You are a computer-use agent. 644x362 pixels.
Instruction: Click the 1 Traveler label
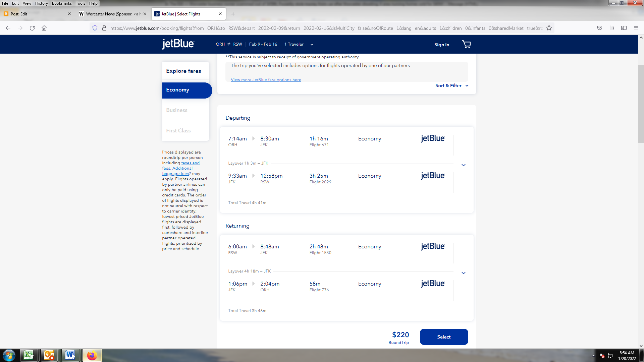click(x=294, y=44)
